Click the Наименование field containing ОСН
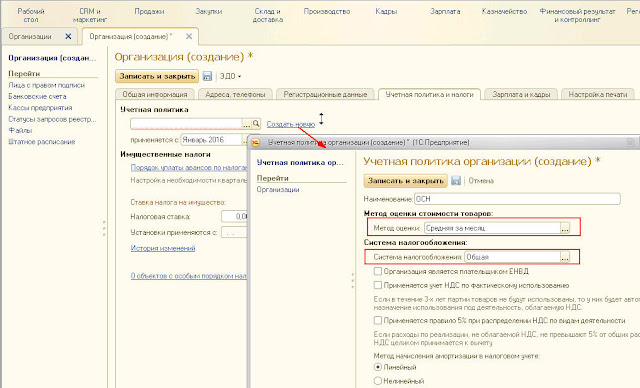The height and width of the screenshot is (388, 640). coord(517,199)
